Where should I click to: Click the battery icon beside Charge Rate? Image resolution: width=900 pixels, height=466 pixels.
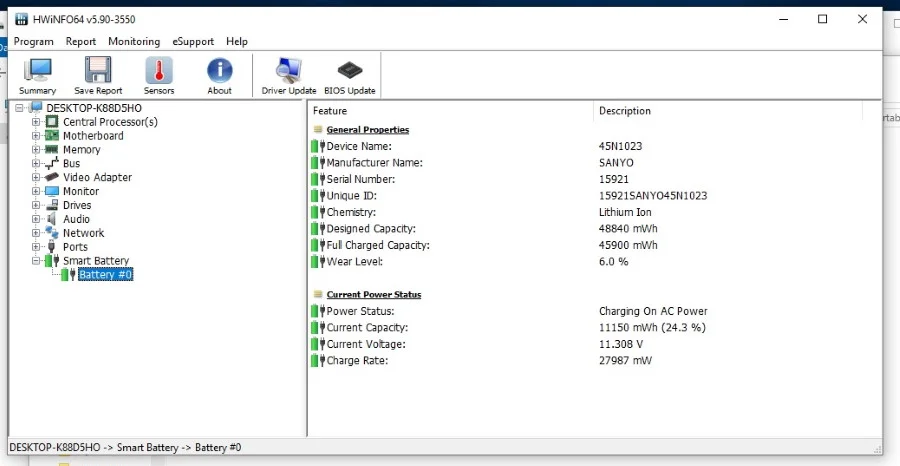pos(318,360)
